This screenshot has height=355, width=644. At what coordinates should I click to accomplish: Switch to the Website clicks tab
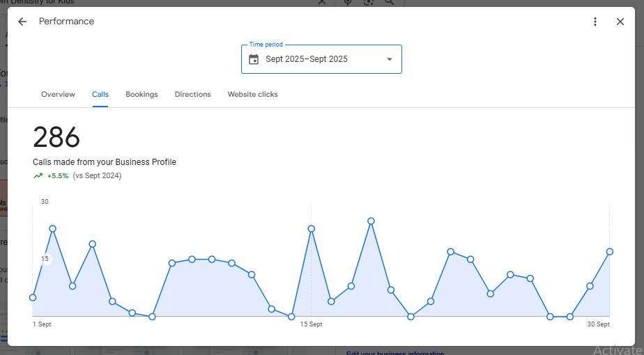pos(252,94)
